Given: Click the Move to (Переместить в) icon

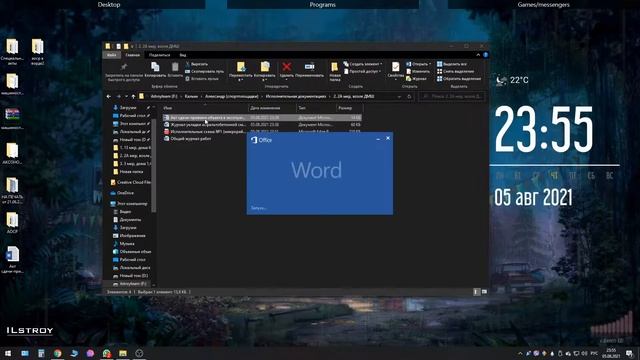Looking at the screenshot, I should [x=241, y=67].
